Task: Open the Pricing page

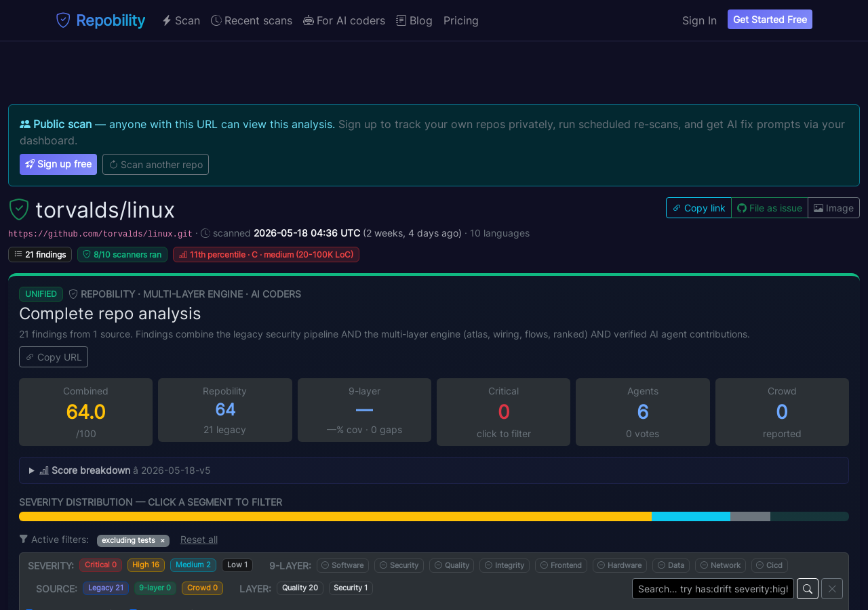Action: coord(461,20)
